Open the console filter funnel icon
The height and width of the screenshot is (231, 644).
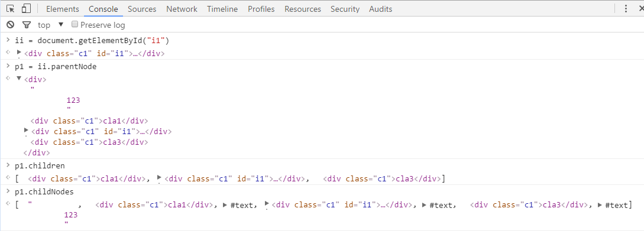tap(26, 25)
